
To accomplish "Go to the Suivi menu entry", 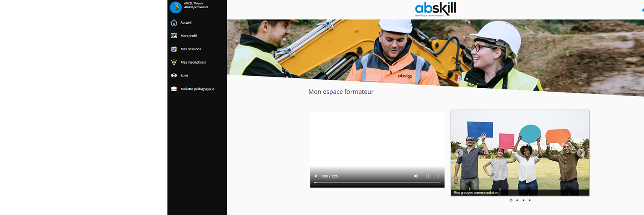I will pos(184,76).
